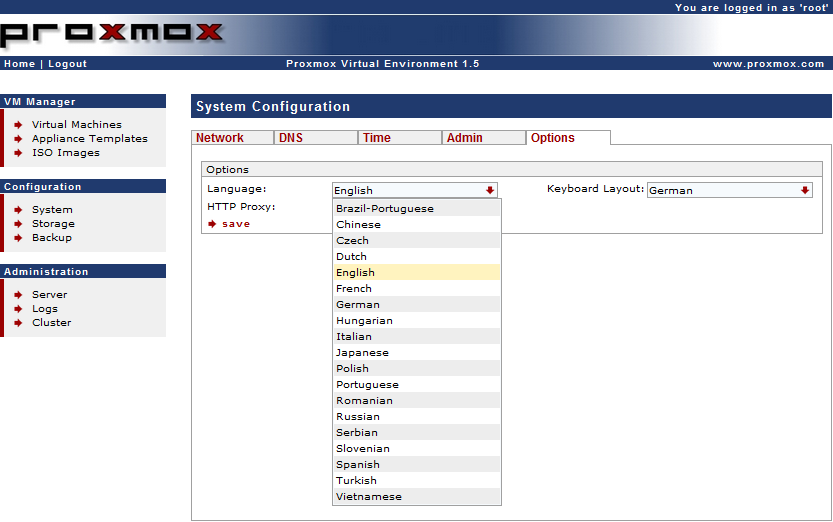Image resolution: width=833 pixels, height=522 pixels.
Task: Open the Admin tab
Action: click(x=483, y=138)
